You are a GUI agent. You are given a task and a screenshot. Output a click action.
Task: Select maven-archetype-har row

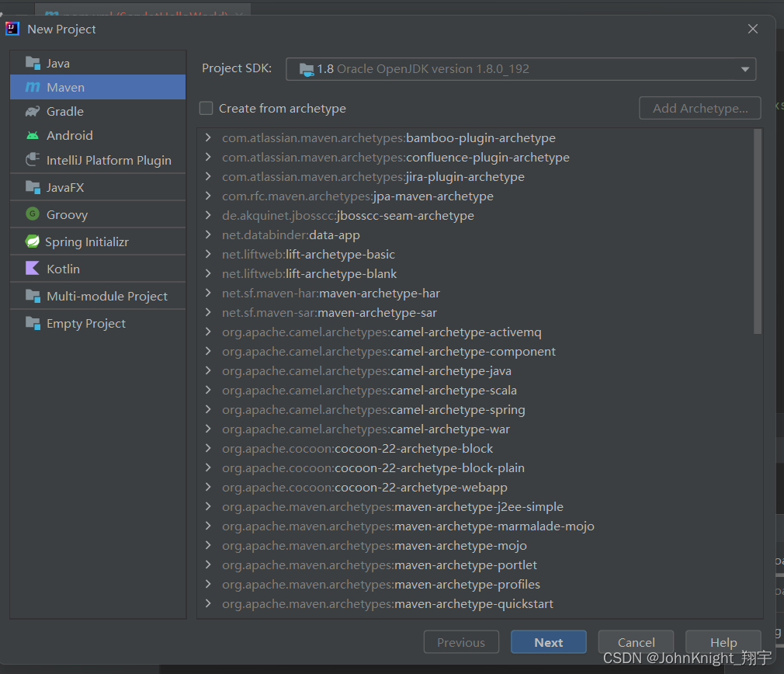(x=475, y=293)
